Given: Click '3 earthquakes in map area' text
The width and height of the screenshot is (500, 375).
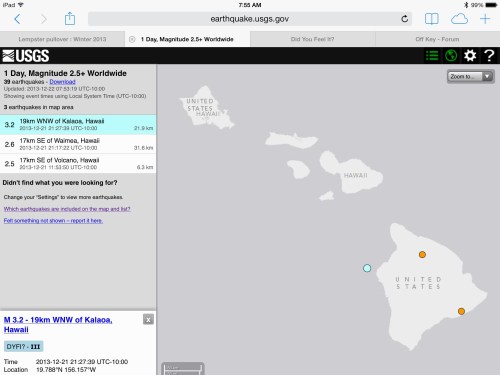Looking at the screenshot, I should (38, 107).
